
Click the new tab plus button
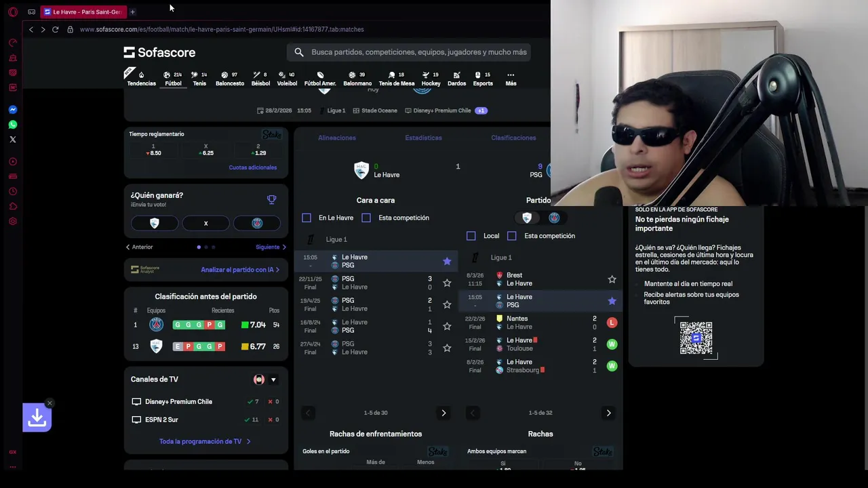pos(132,12)
